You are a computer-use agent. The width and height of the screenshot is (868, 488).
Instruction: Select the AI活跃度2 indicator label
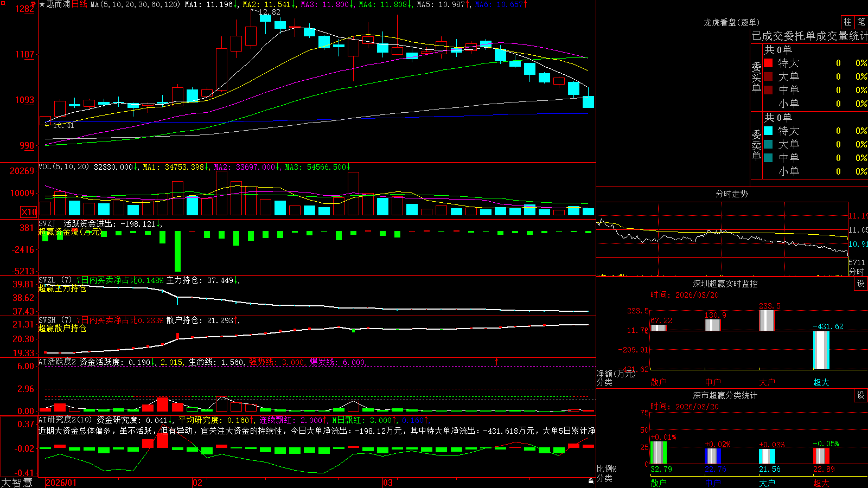point(58,362)
